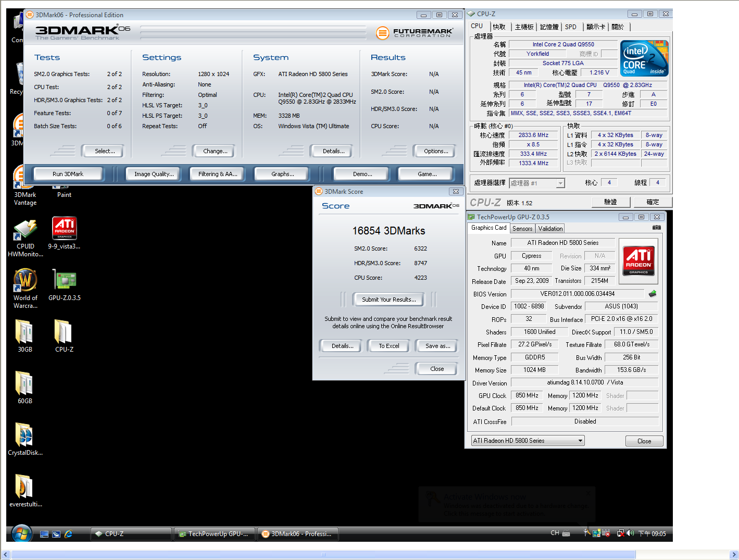Open the ATI Radeon HD 5800 Series dropdown in GPU-Z

(x=528, y=441)
